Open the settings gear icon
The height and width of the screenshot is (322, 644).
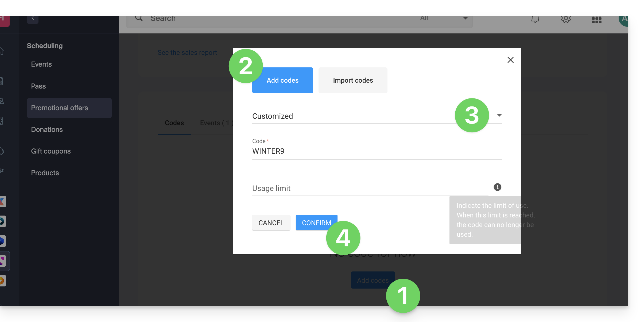[x=566, y=19]
